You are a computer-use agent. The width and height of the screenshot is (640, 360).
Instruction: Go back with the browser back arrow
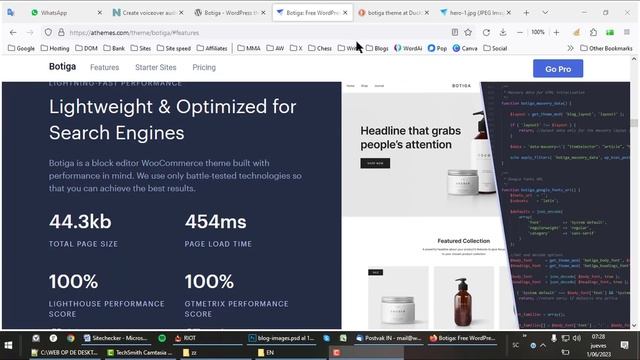pyautogui.click(x=13, y=32)
